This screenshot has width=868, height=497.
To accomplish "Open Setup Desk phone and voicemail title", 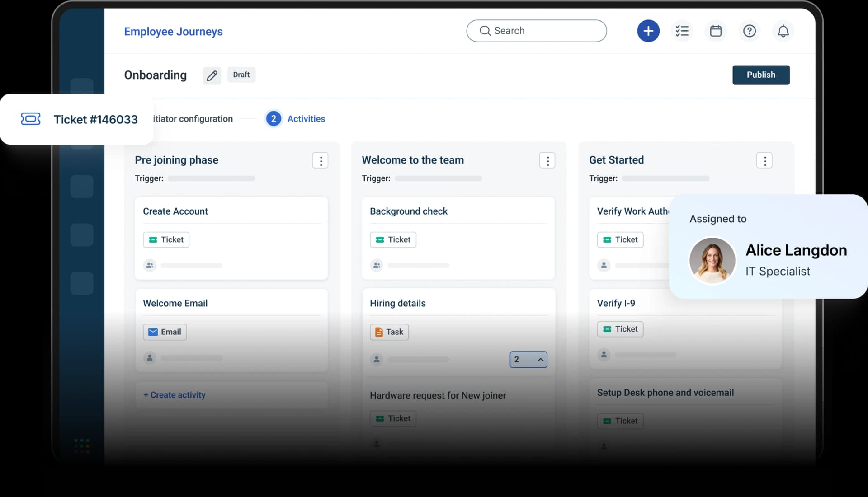I will (665, 393).
